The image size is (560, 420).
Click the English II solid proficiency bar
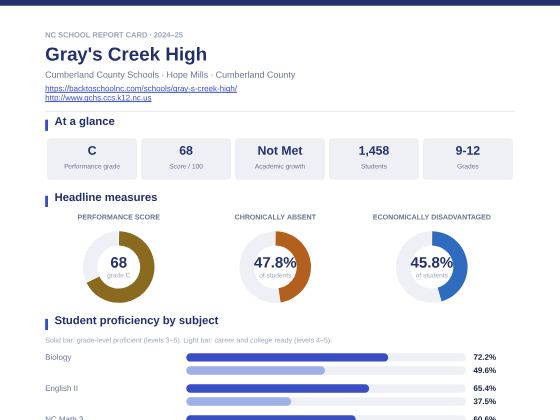pyautogui.click(x=278, y=388)
